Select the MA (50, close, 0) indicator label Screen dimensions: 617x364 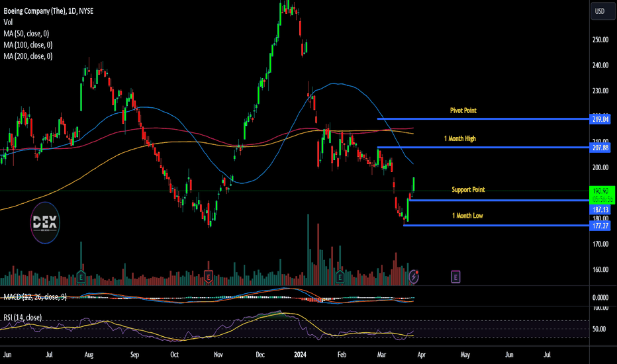tap(26, 34)
